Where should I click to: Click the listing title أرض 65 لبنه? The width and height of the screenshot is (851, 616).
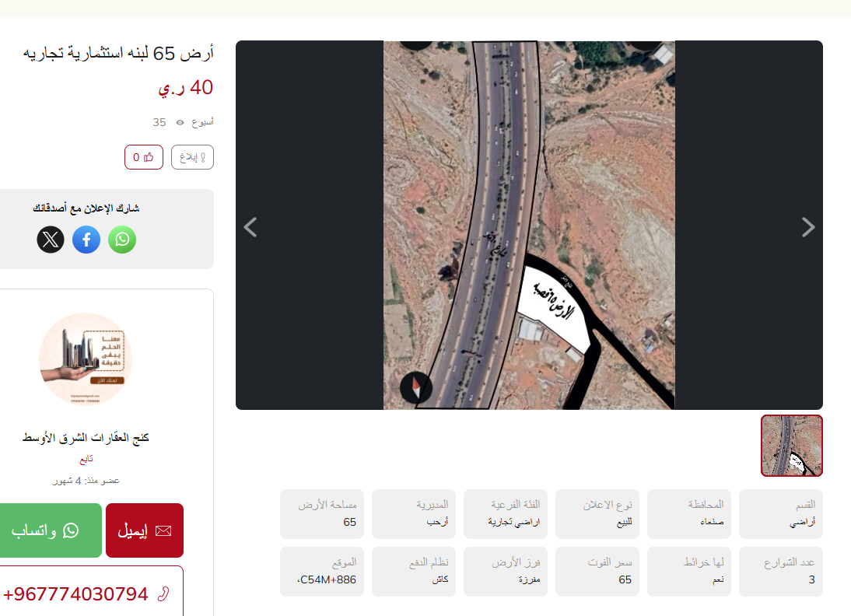tap(118, 54)
